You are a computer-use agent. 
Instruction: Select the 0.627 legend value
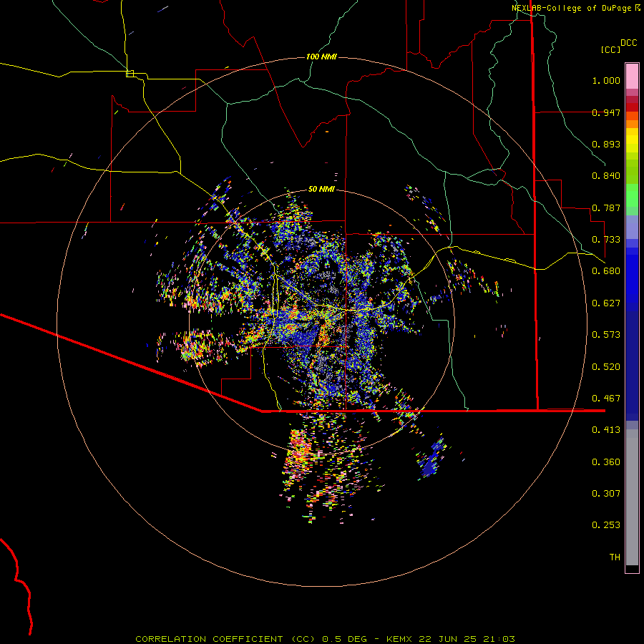click(x=606, y=303)
